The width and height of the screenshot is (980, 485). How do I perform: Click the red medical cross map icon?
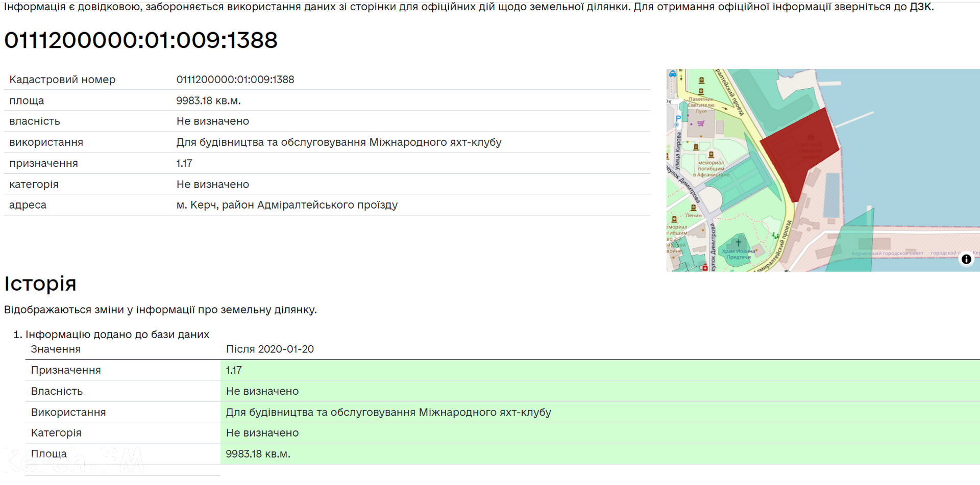pos(705,268)
